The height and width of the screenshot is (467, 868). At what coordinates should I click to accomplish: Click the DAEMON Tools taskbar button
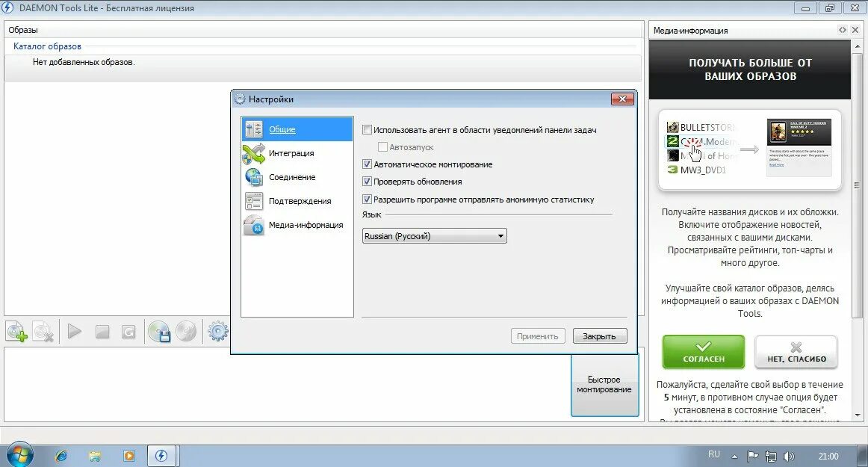coord(161,456)
